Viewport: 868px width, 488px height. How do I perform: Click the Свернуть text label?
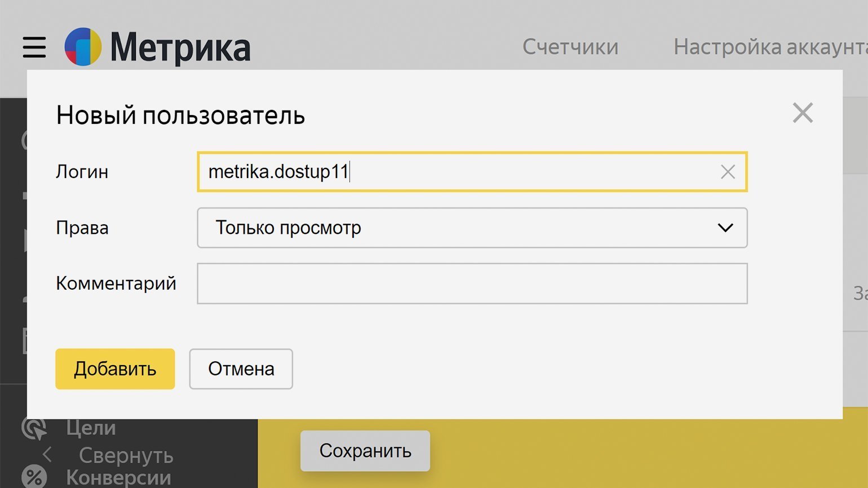pyautogui.click(x=126, y=455)
